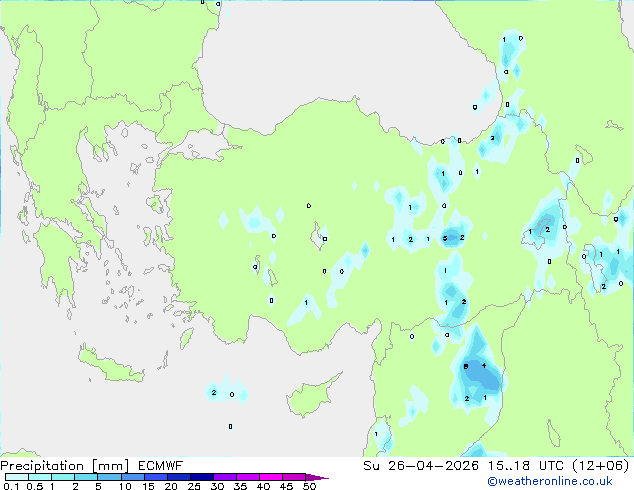Click the legend label '0.1'
Image resolution: width=634 pixels, height=490 pixels.
coord(11,486)
